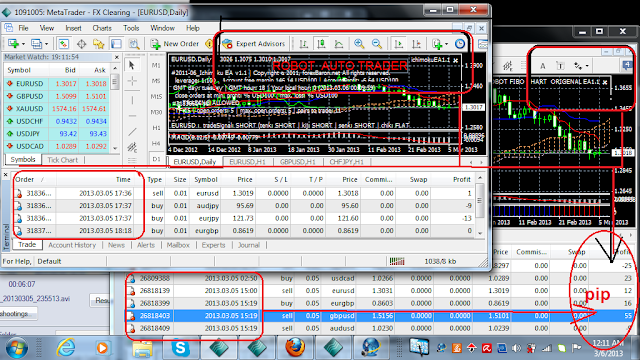The height and width of the screenshot is (360, 640).
Task: Open the Account History tab
Action: point(72,245)
